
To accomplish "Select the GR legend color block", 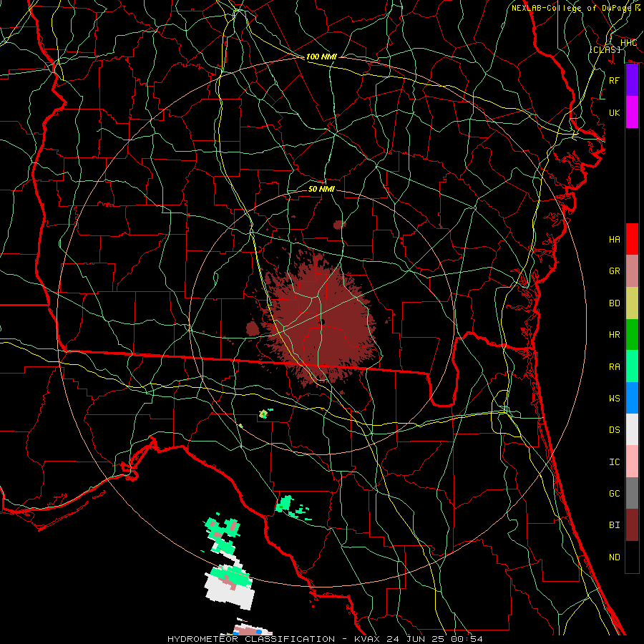I will click(x=632, y=271).
